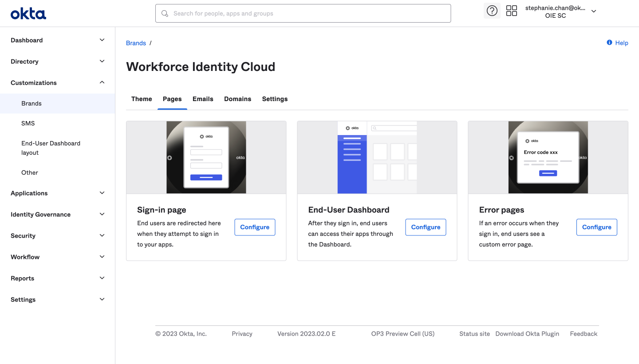Screen dimensions: 639x364
Task: Open the Feedback link
Action: click(x=584, y=334)
